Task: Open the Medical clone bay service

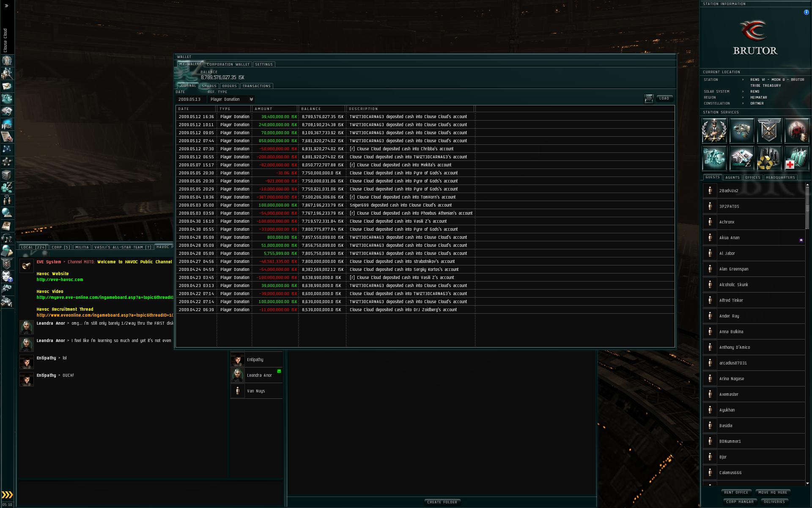Action: click(x=797, y=157)
